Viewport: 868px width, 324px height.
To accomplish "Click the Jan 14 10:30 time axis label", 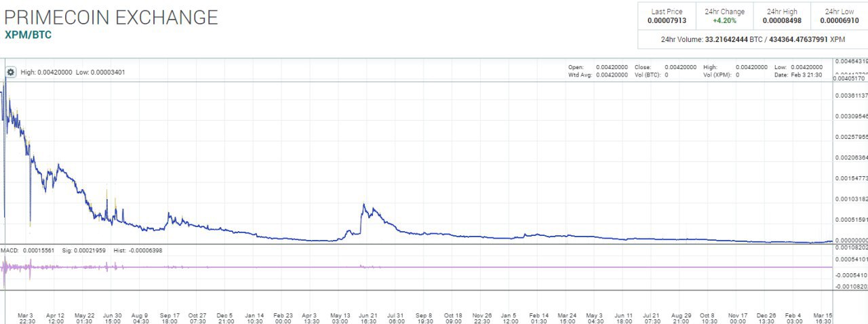I will click(254, 319).
